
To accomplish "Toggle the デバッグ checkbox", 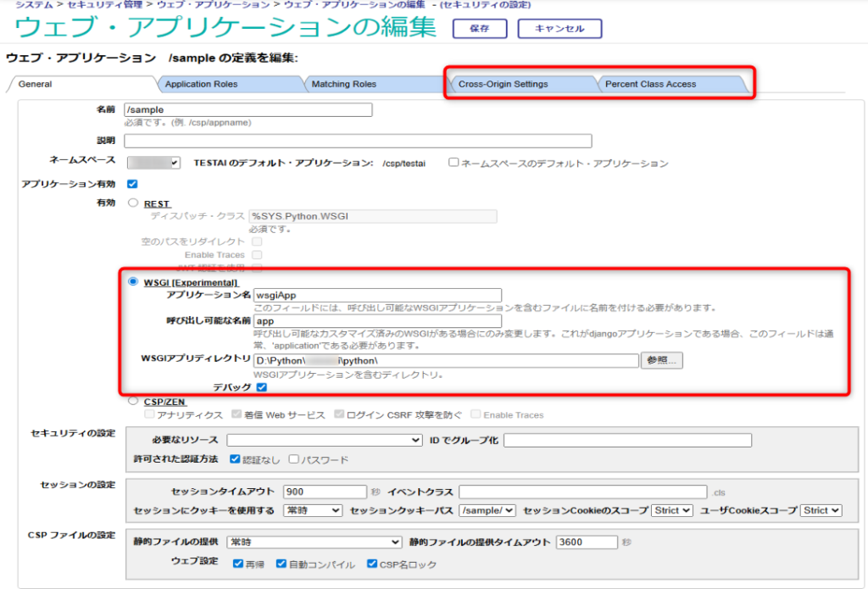I will click(x=262, y=387).
